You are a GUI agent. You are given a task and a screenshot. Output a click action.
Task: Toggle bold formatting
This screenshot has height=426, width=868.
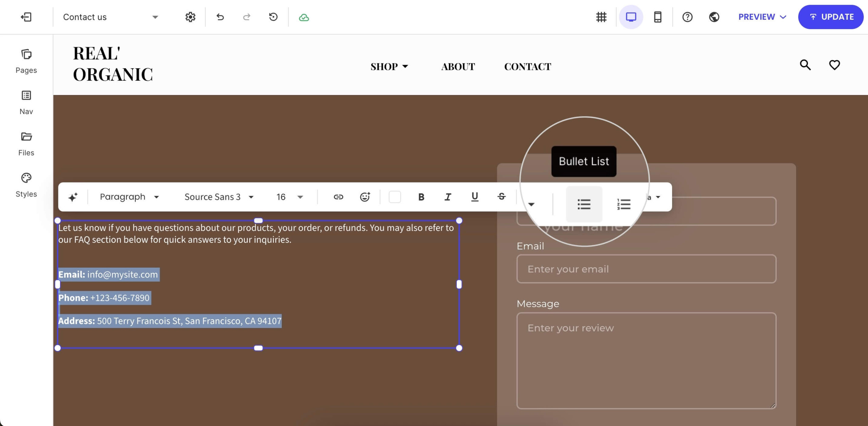[421, 197]
